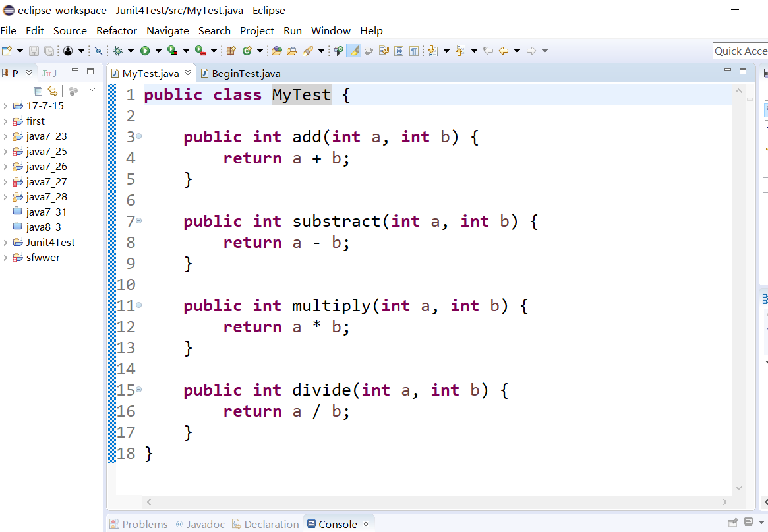Expand the 17-7-15 project
The image size is (768, 532).
[5, 106]
